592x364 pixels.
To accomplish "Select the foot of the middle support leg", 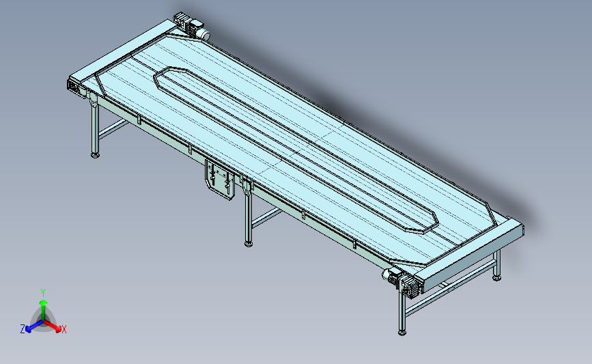I will click(249, 244).
